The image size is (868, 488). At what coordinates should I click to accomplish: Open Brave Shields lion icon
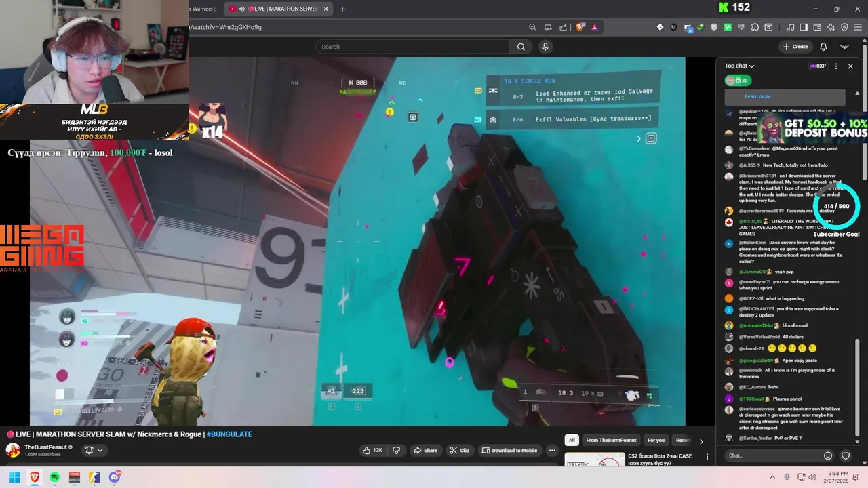(x=580, y=27)
